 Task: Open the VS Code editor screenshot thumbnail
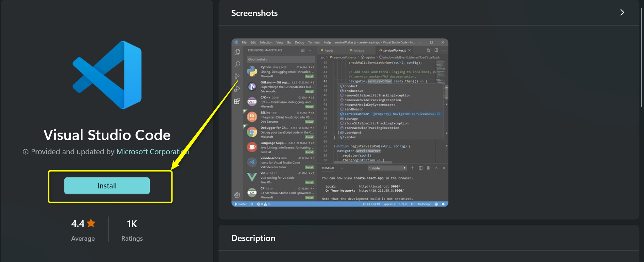[x=340, y=123]
